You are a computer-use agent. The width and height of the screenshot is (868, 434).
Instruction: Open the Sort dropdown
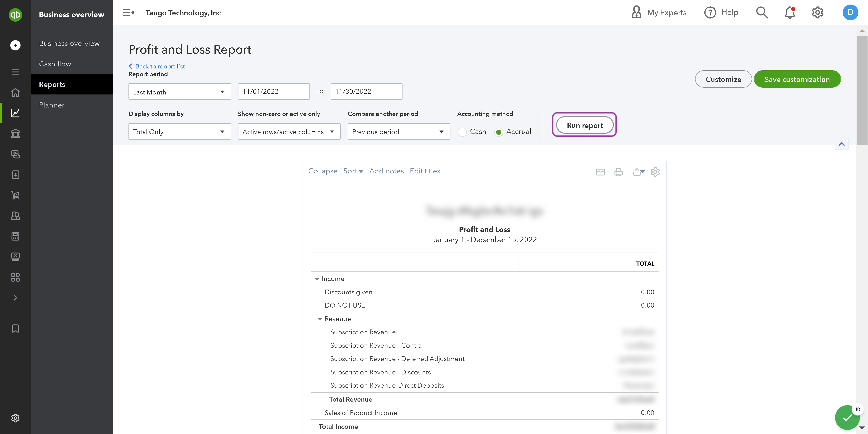tap(353, 171)
